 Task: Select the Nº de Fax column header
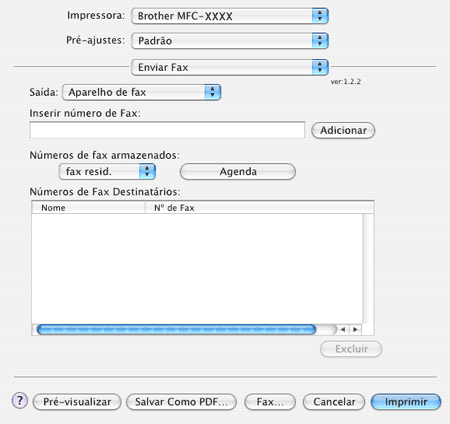click(x=260, y=208)
